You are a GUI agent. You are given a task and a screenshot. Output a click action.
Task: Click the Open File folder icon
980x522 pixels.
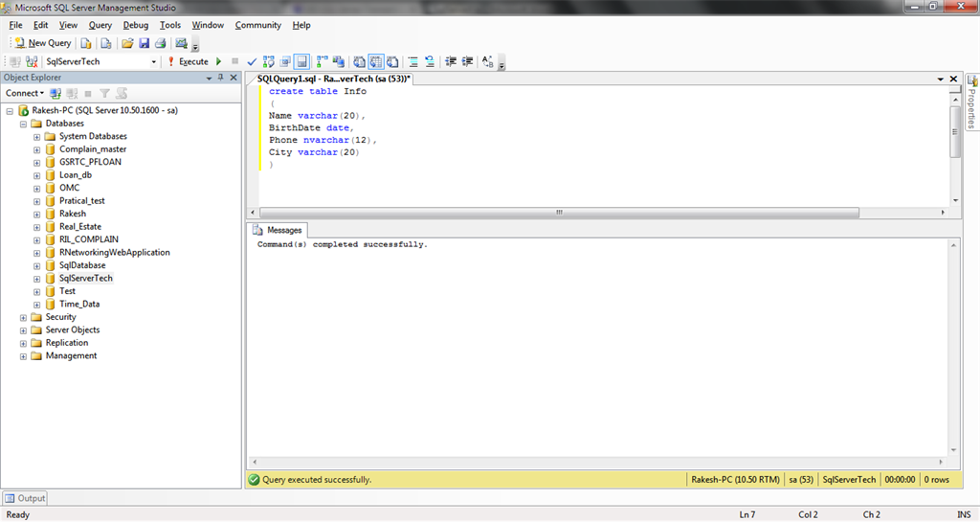coord(127,43)
